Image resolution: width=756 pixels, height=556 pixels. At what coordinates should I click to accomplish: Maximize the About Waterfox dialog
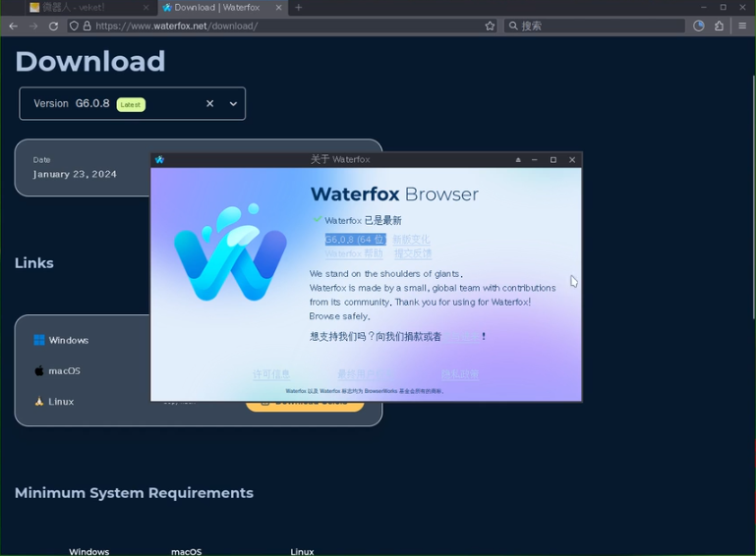click(553, 159)
